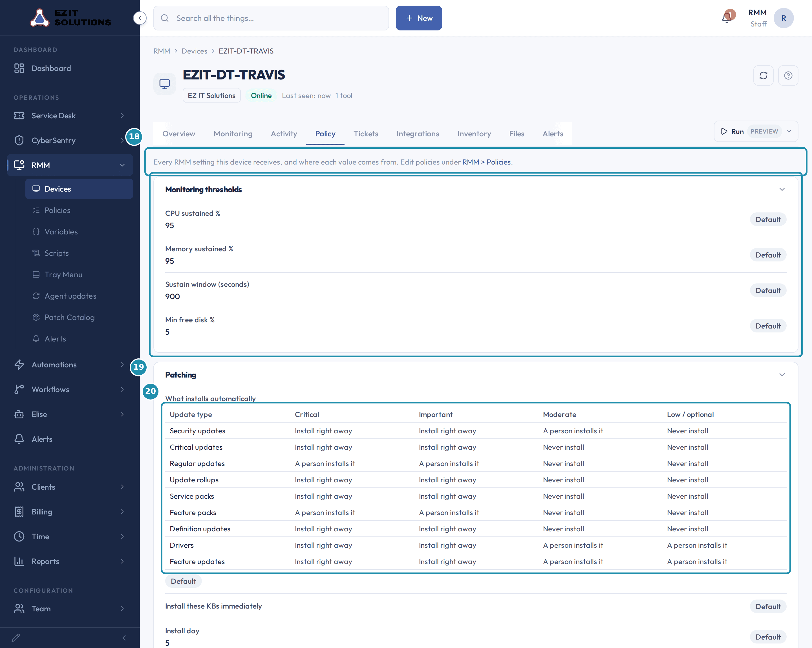Click the Devices breadcrumb link
Screen dimensions: 812x648
tap(194, 51)
